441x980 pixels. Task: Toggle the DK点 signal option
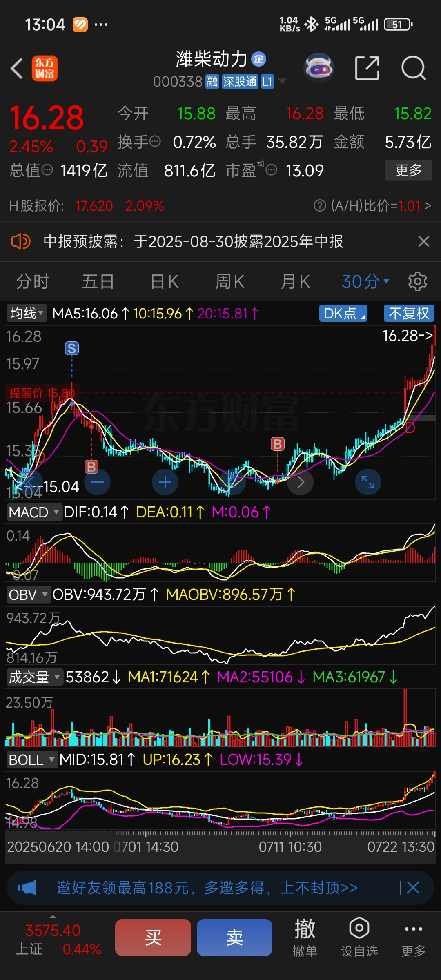(x=343, y=314)
